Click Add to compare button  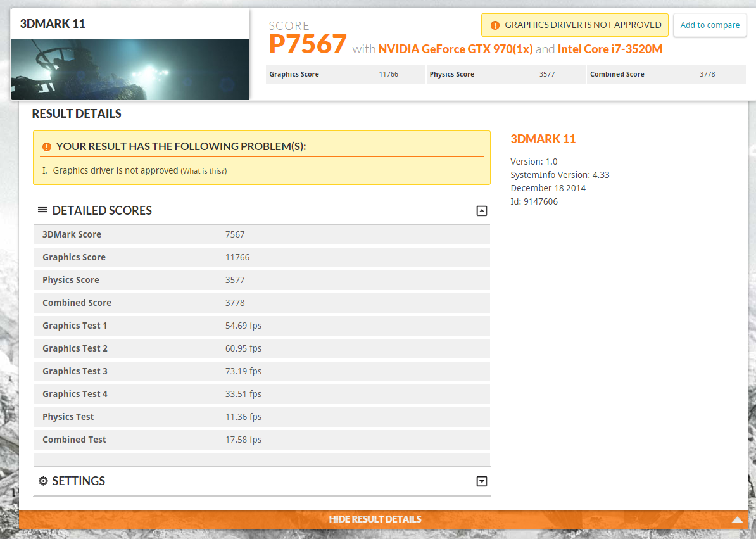pos(710,25)
